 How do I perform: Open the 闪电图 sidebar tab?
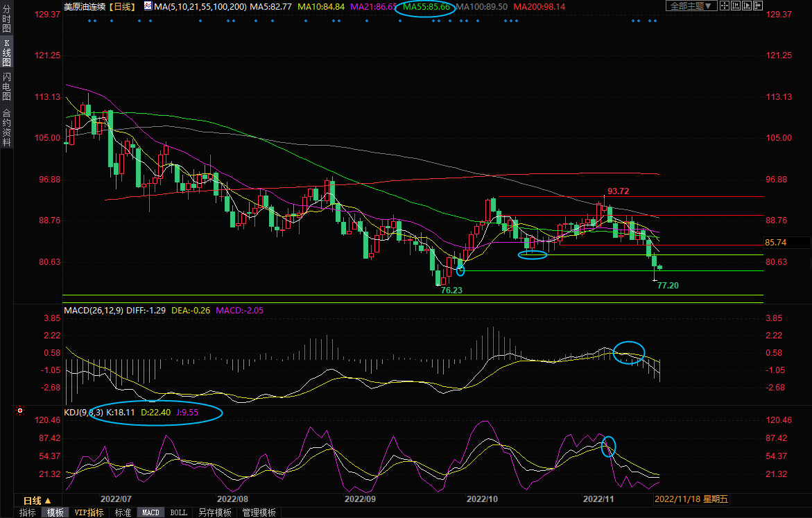click(x=6, y=87)
